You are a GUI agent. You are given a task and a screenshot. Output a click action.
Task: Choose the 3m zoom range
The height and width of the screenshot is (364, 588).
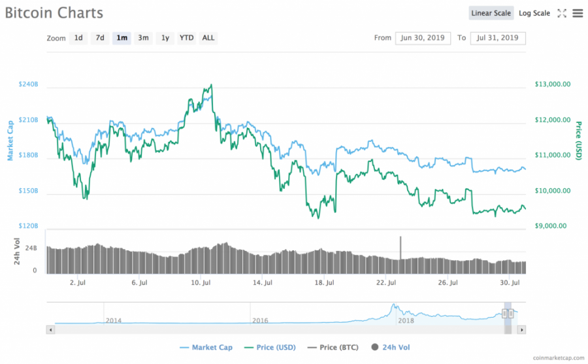tap(143, 38)
